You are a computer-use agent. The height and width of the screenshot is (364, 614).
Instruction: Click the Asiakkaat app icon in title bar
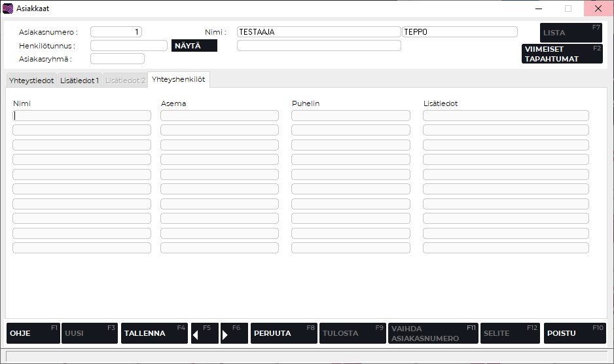tap(8, 9)
